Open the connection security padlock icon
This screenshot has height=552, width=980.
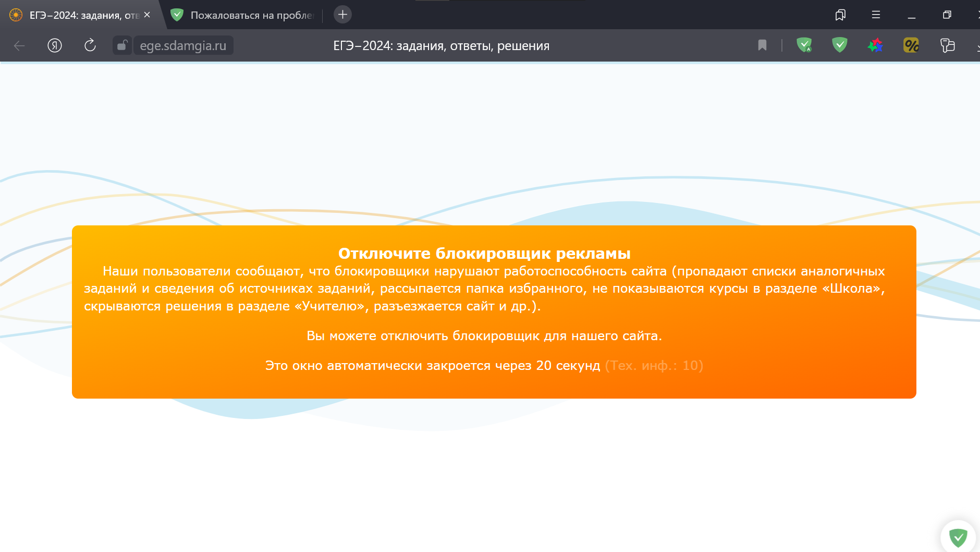[121, 45]
